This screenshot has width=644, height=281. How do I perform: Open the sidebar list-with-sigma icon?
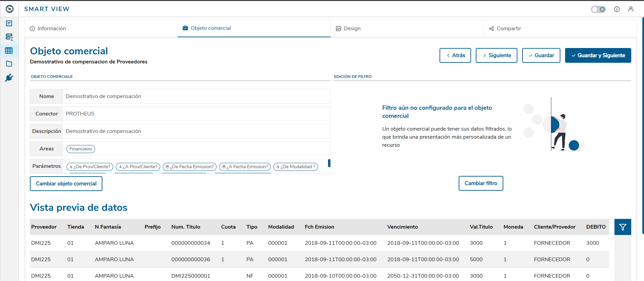tap(9, 37)
